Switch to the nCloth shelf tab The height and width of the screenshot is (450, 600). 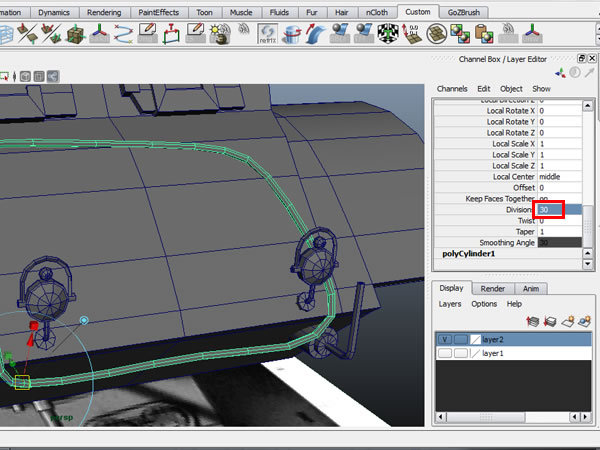(377, 13)
